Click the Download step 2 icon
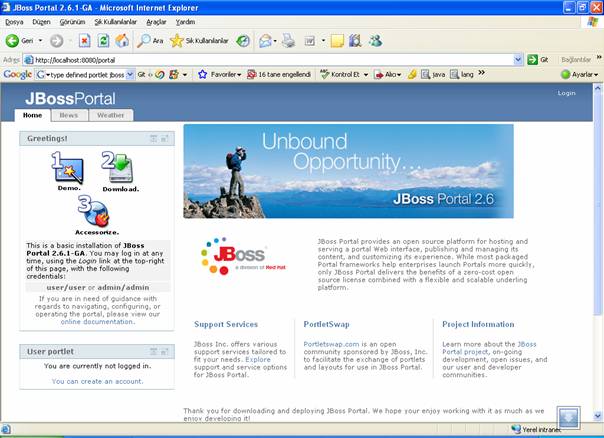Screen dimensions: 604x438 tap(119, 168)
